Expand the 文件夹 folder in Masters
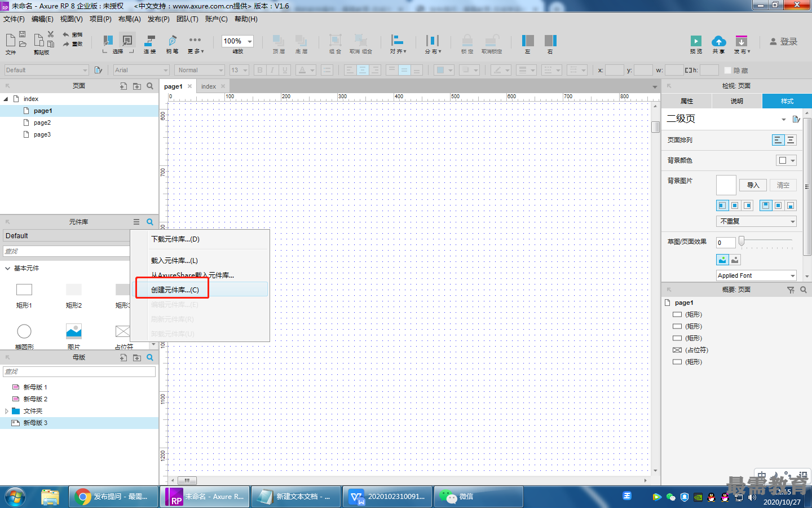The height and width of the screenshot is (508, 812). coord(7,411)
